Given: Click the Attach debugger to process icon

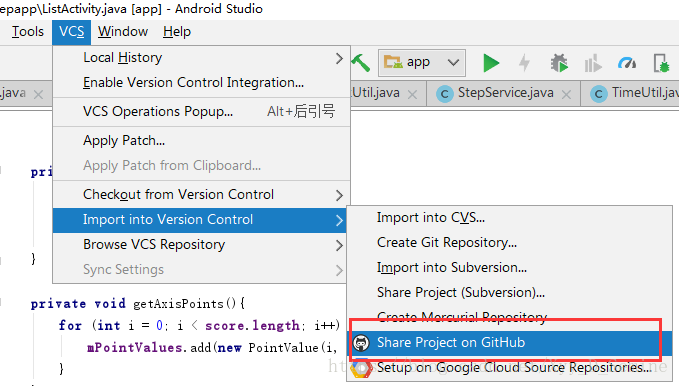Looking at the screenshot, I should click(661, 63).
